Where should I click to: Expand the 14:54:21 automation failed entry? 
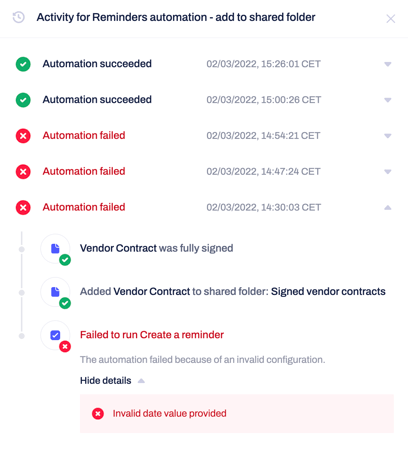[x=388, y=136]
